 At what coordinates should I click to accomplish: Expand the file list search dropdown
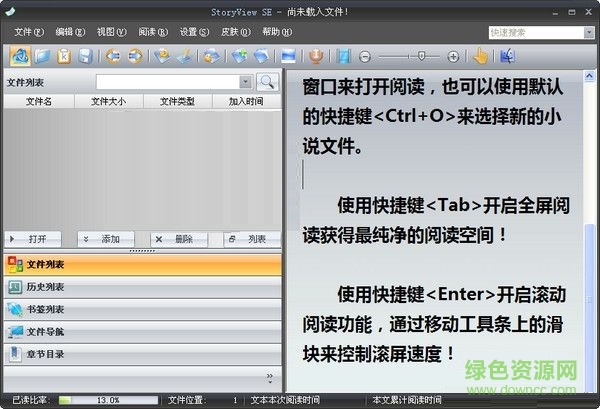(246, 82)
